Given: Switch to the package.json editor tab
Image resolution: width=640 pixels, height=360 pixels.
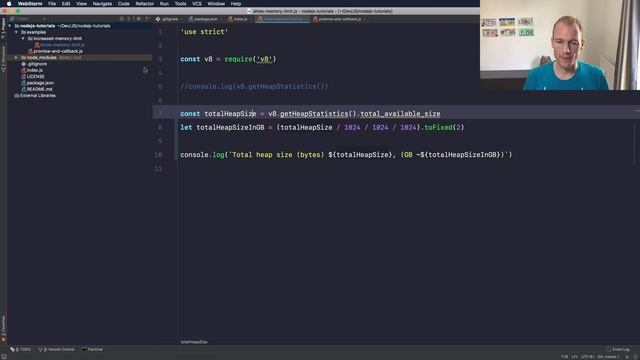Looking at the screenshot, I should [x=205, y=19].
